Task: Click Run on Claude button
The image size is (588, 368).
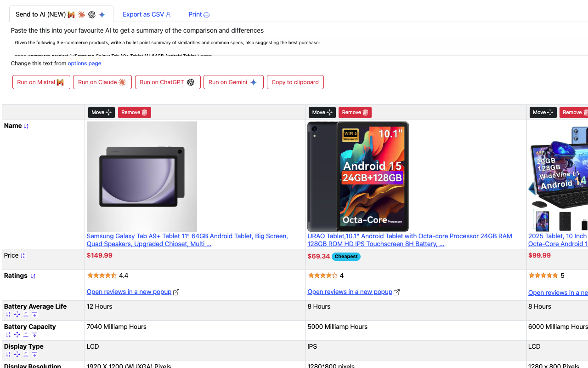Action: [x=102, y=82]
